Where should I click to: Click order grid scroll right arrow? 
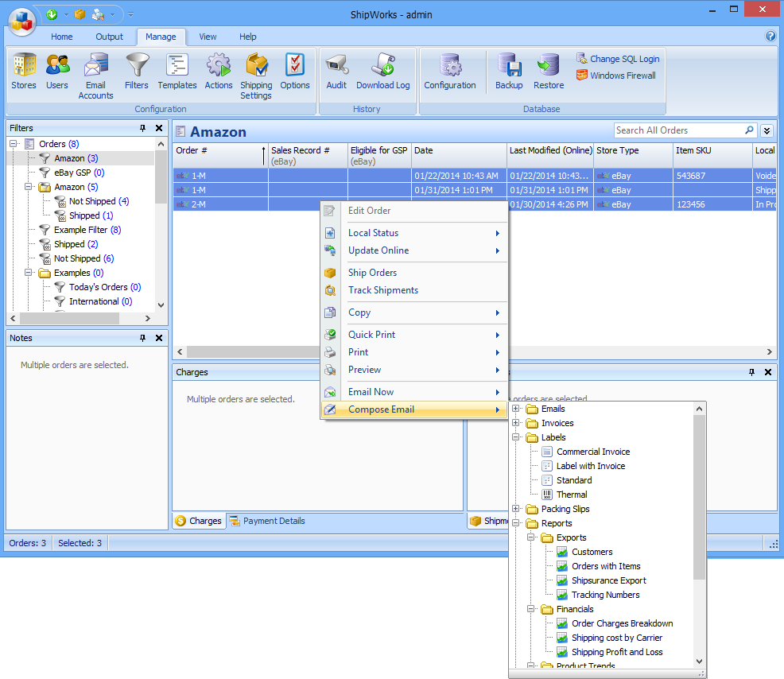point(769,351)
